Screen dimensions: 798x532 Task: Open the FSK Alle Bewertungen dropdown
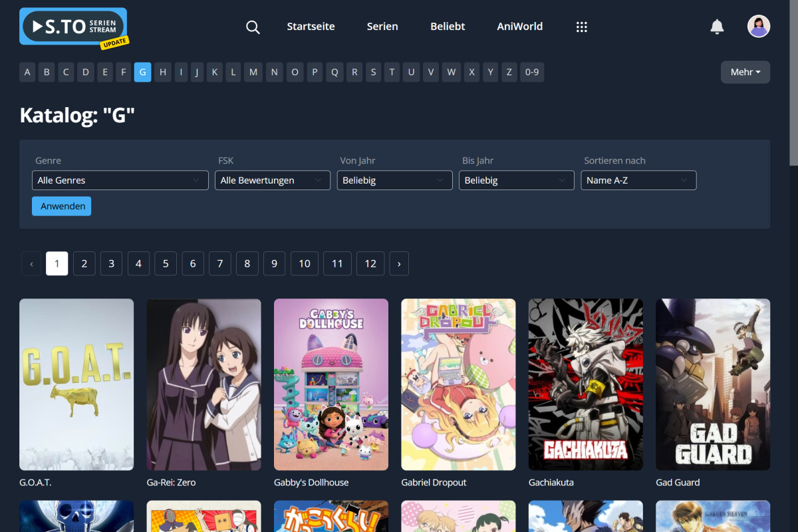(272, 180)
